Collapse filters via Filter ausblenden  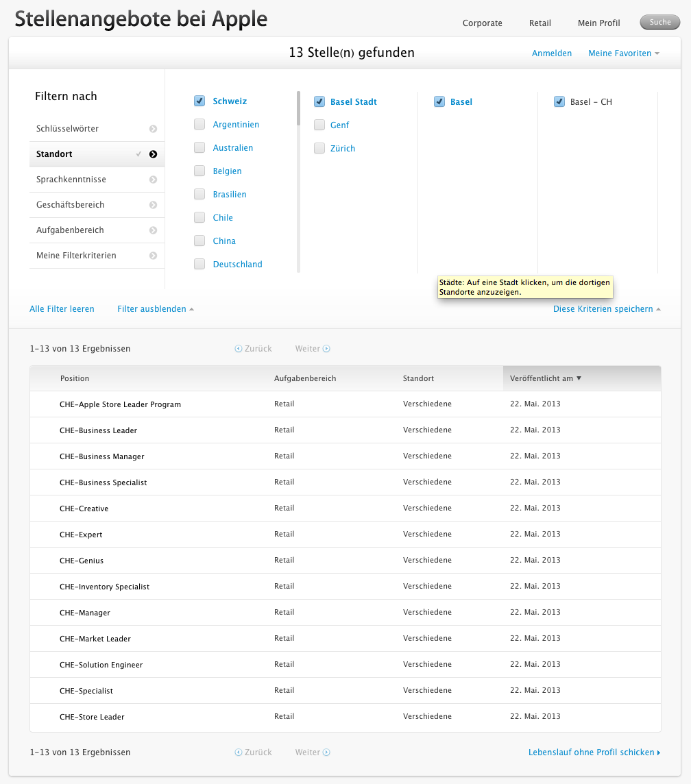click(x=155, y=309)
